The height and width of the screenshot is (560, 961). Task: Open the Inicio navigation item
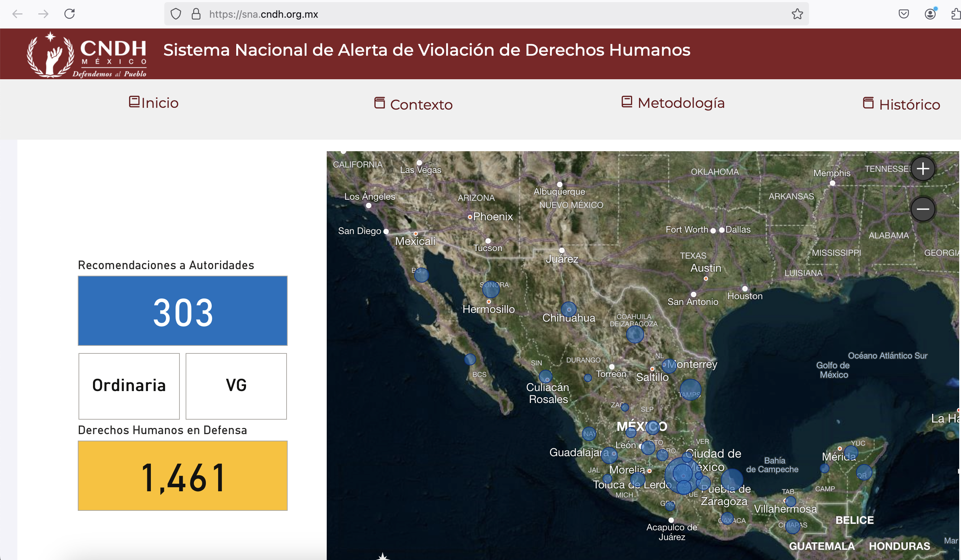click(x=154, y=103)
